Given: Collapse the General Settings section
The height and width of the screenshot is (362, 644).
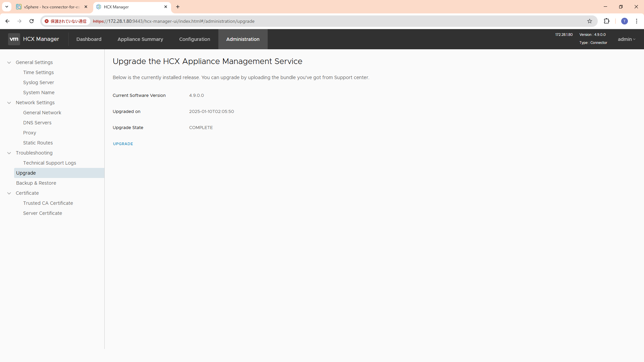Looking at the screenshot, I should (x=9, y=63).
